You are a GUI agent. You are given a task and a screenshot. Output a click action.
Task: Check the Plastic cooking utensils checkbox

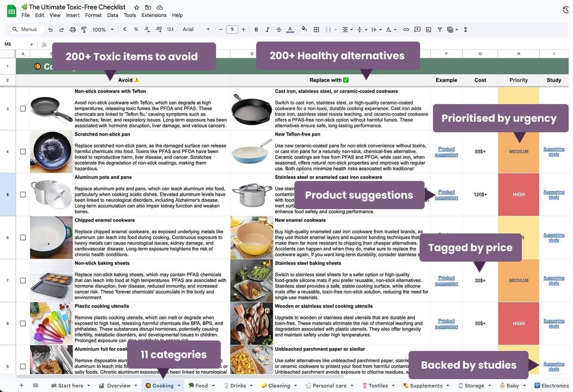[x=22, y=323]
